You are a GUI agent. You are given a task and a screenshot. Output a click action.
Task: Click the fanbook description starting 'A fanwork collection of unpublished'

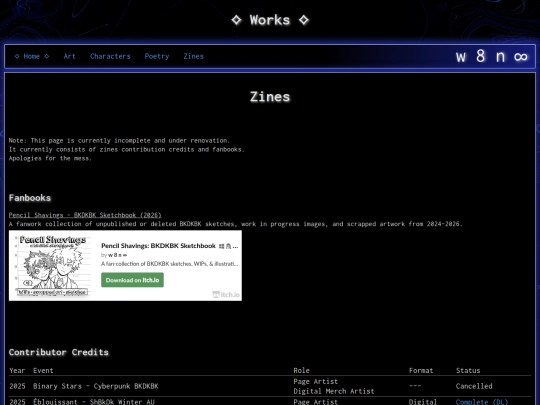[x=236, y=224]
